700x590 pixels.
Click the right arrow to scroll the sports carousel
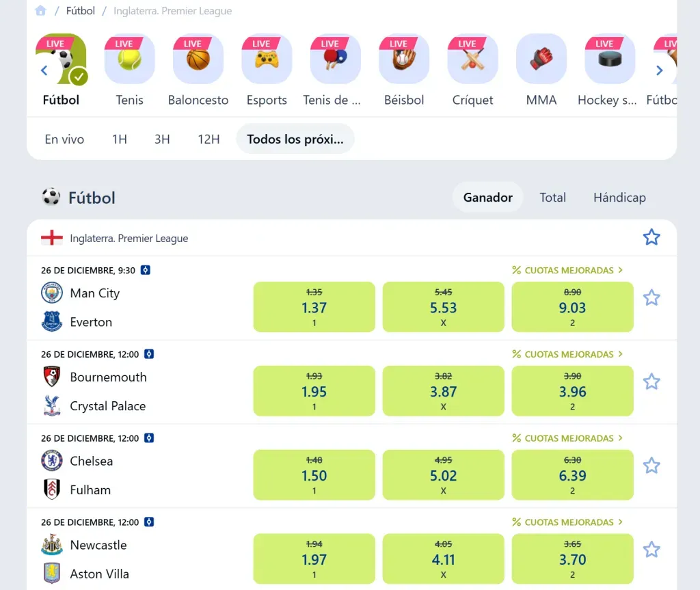point(658,70)
